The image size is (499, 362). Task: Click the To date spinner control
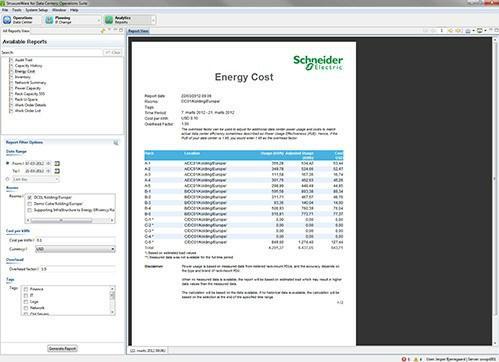click(49, 171)
